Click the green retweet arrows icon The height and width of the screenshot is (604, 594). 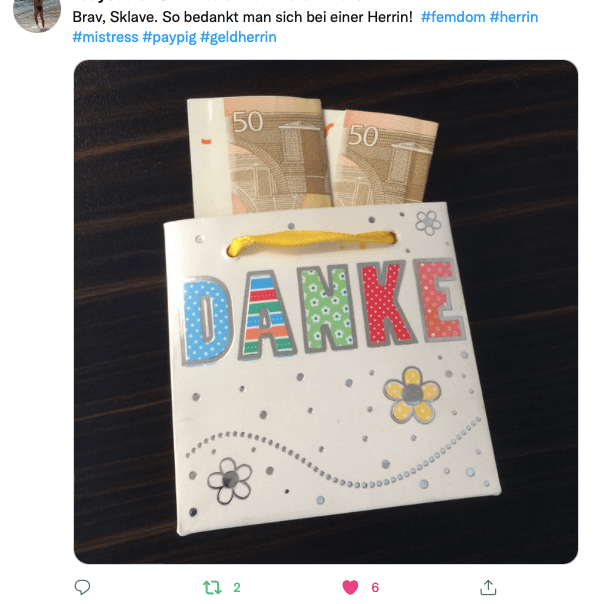click(212, 587)
